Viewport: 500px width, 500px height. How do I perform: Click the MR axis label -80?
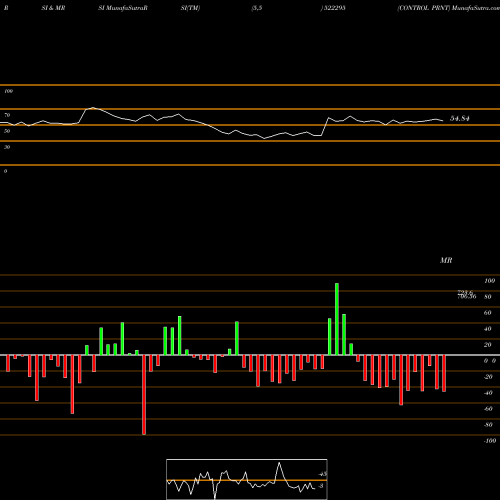click(x=488, y=425)
